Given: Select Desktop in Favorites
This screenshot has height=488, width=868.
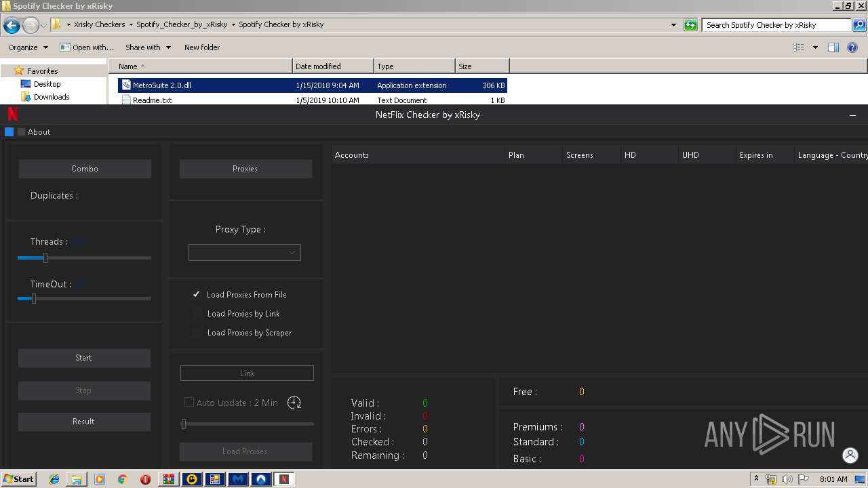Looking at the screenshot, I should 47,84.
